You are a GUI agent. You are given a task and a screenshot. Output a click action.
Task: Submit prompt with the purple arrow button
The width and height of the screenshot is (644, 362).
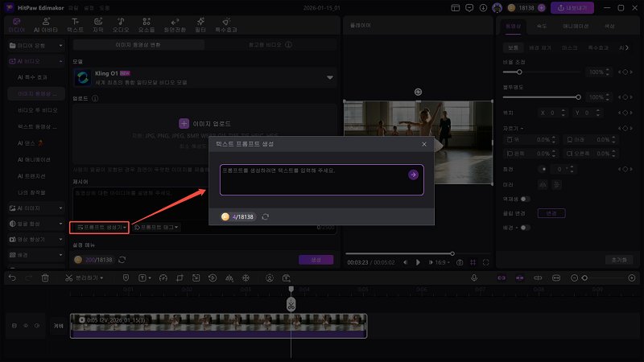[x=413, y=174]
